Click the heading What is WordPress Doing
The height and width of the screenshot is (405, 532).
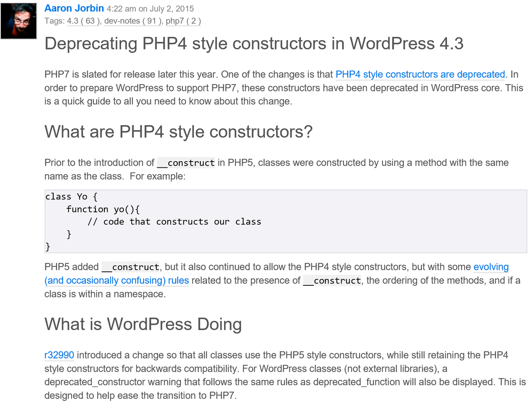click(x=143, y=324)
